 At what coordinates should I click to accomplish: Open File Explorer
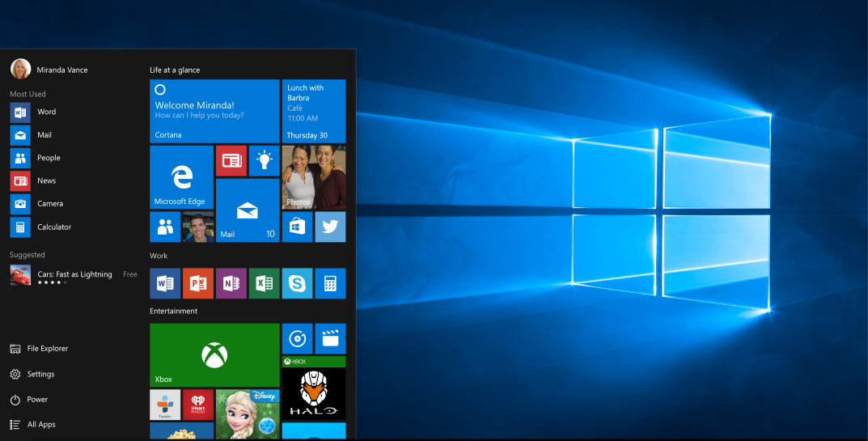click(x=39, y=349)
